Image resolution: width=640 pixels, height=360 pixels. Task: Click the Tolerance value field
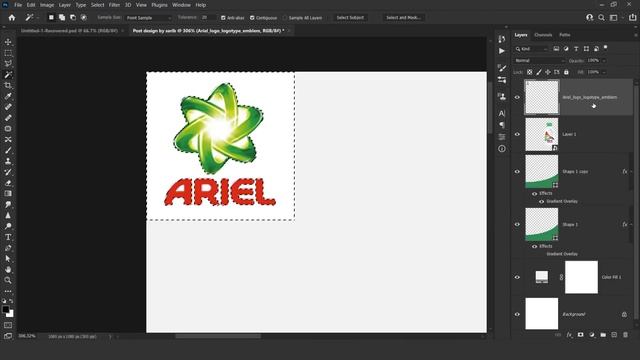208,18
